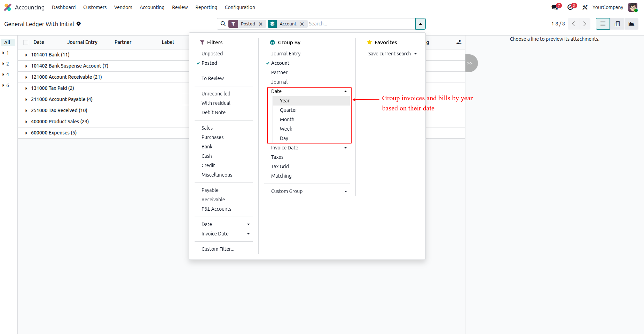Click the debug tools wrench icon
The width and height of the screenshot is (644, 334).
pyautogui.click(x=585, y=7)
